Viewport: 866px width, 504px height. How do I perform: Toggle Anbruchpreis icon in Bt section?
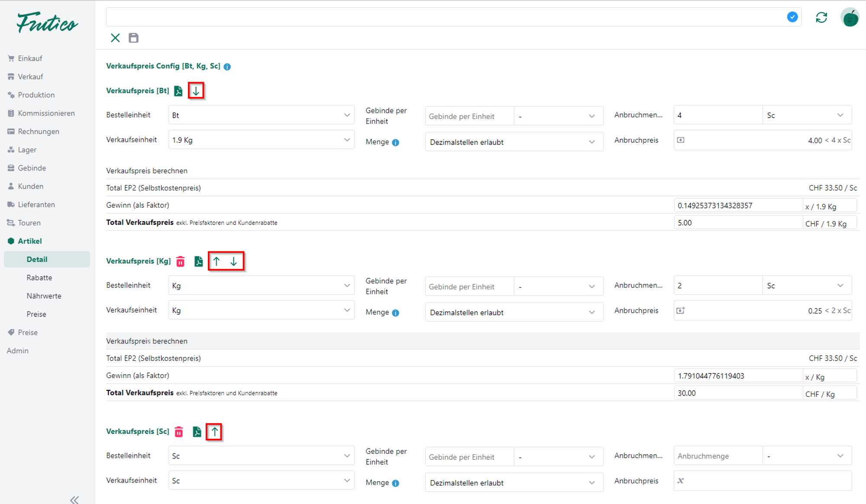point(681,140)
